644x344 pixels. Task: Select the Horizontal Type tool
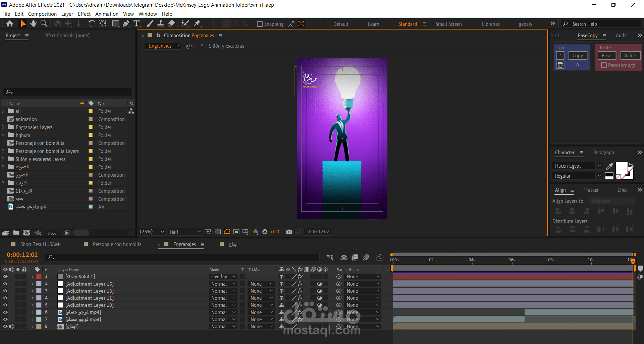(x=137, y=23)
